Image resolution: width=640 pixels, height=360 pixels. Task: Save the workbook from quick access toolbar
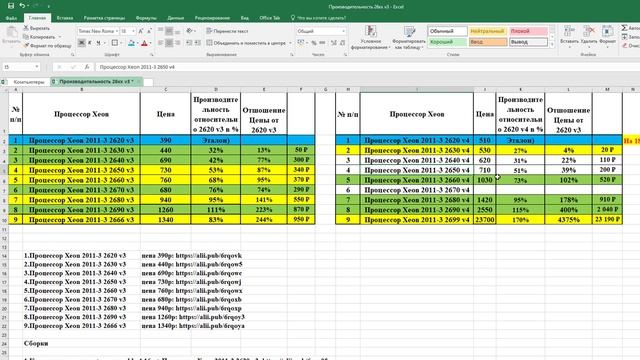click(11, 6)
